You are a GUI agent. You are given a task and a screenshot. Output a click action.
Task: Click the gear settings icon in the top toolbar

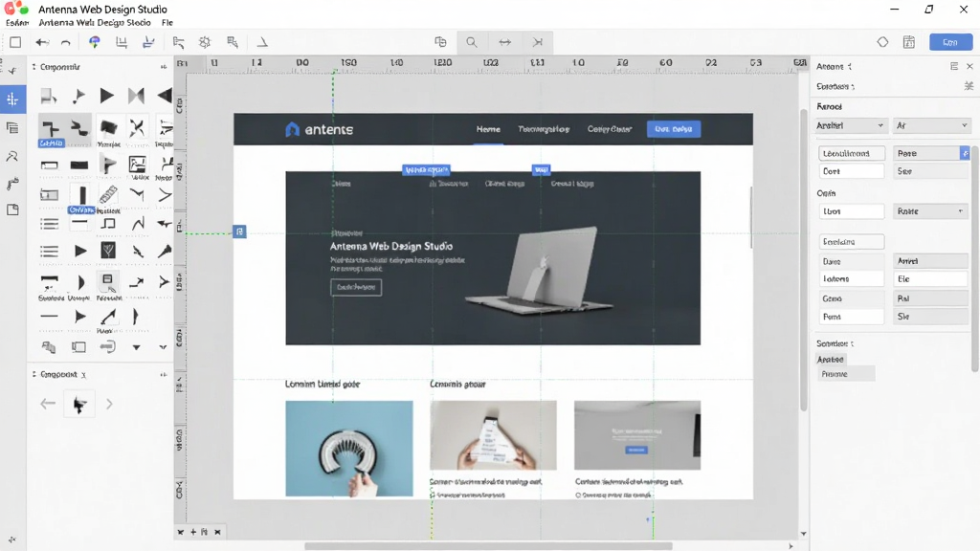pos(205,42)
